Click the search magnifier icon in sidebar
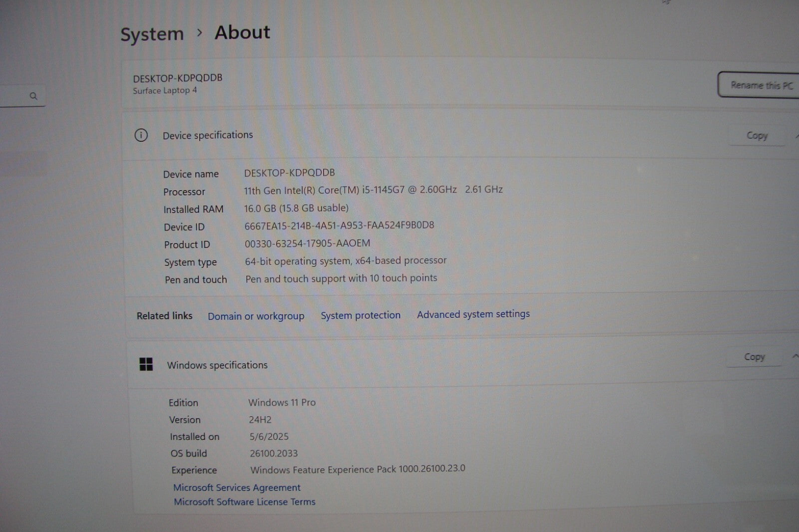799x532 pixels. (x=33, y=96)
